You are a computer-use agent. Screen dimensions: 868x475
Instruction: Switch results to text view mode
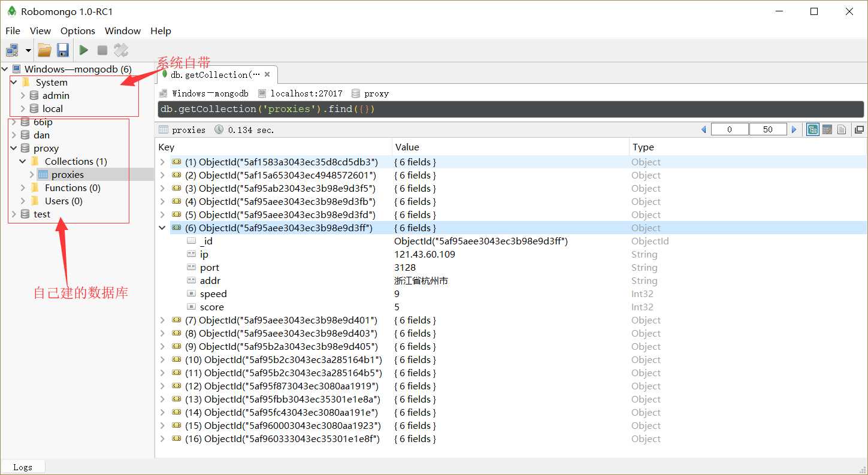(x=842, y=129)
